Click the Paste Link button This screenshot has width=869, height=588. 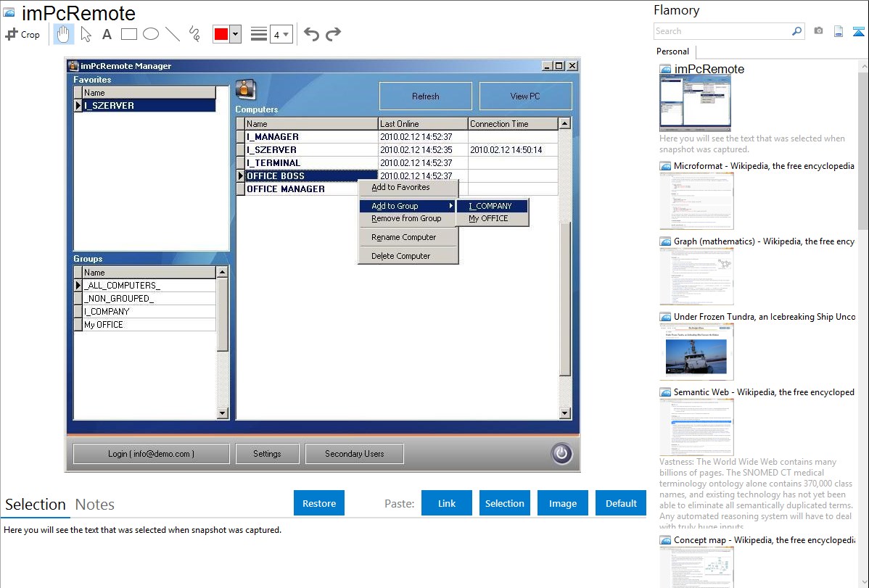(447, 503)
